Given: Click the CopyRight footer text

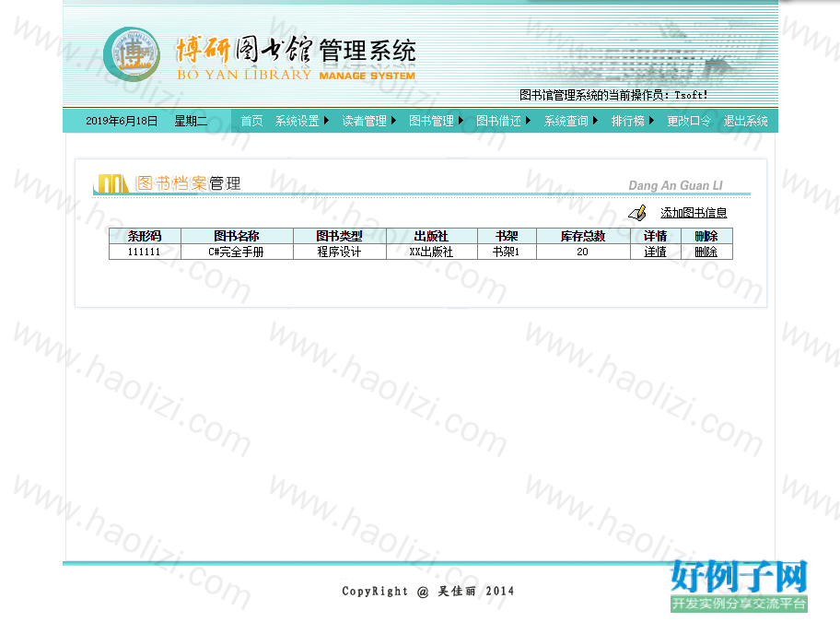Looking at the screenshot, I should point(428,591).
